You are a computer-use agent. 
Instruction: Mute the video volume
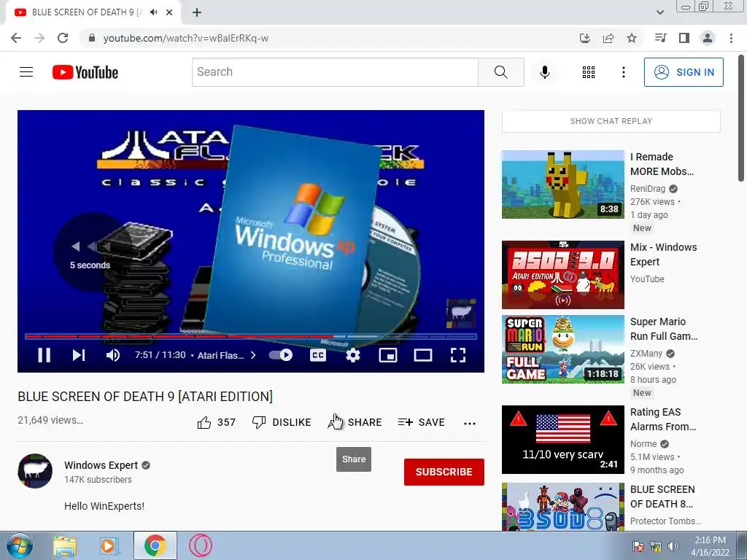coord(113,355)
